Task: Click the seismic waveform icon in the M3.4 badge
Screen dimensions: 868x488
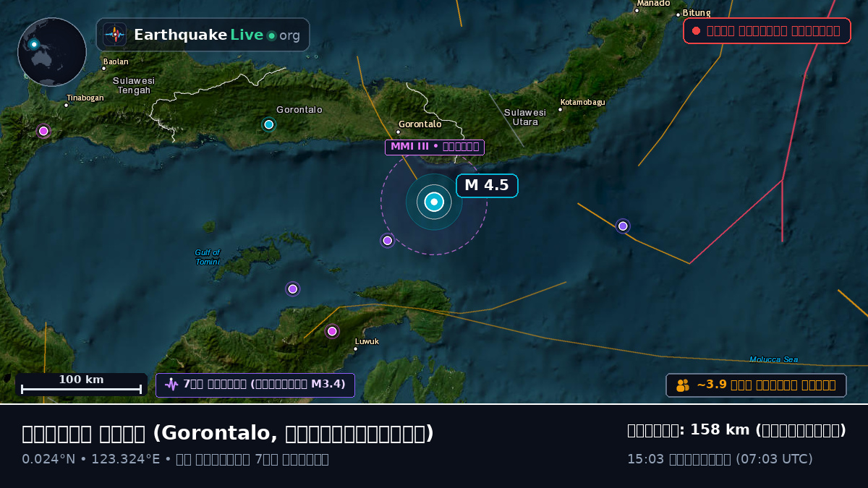Action: click(171, 385)
